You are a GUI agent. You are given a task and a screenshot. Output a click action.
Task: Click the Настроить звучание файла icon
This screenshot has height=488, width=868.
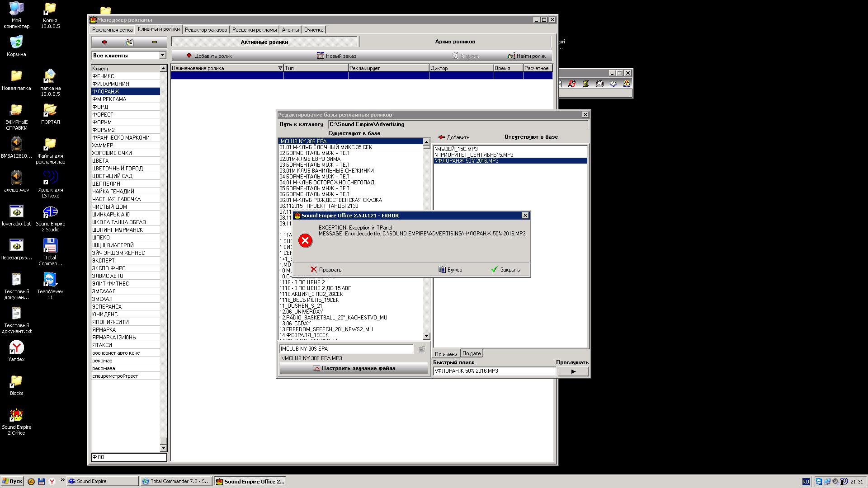click(x=316, y=368)
